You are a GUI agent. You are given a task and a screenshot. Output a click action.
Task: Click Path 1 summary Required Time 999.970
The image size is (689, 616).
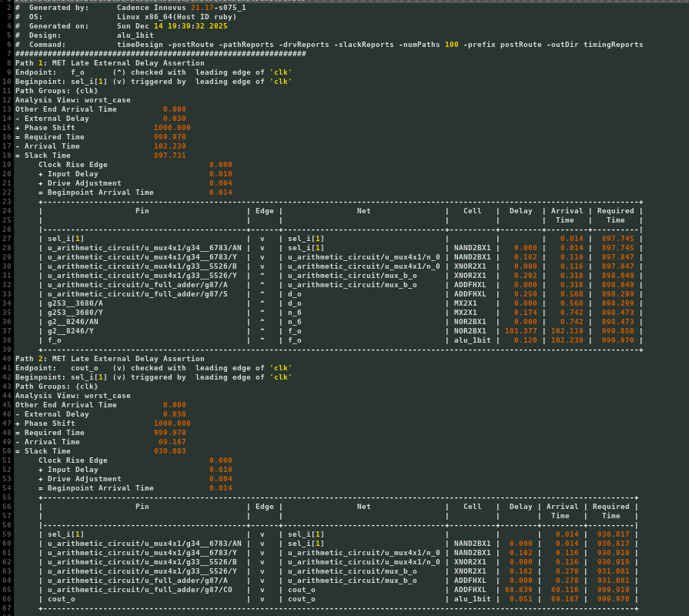pos(169,136)
